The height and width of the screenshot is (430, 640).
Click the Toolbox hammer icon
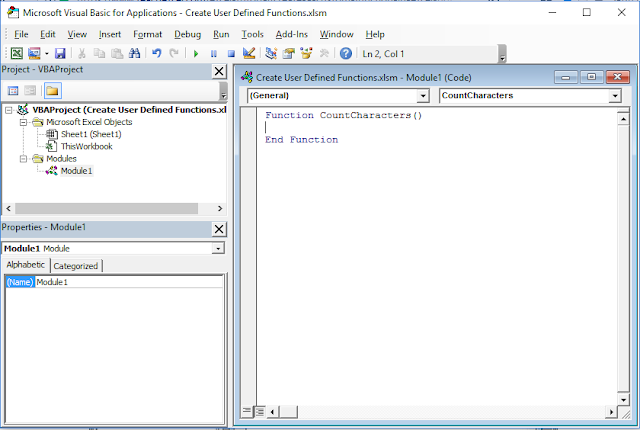(324, 53)
